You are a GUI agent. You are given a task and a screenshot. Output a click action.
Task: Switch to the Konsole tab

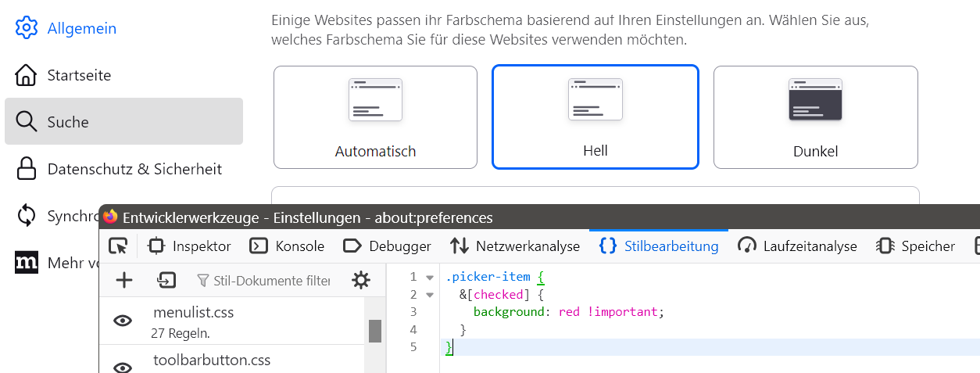click(287, 246)
